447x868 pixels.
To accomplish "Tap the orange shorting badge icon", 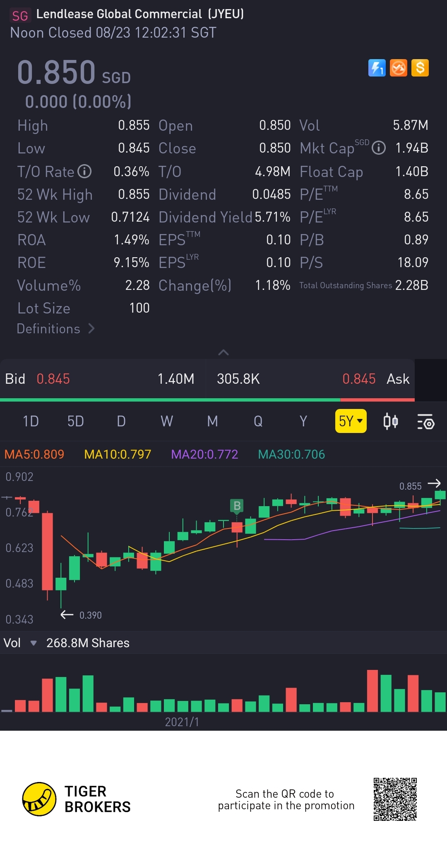I will point(399,68).
